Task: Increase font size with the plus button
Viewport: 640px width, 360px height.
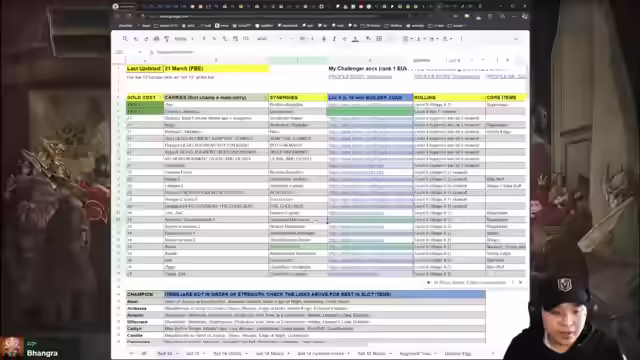Action: 313,39
